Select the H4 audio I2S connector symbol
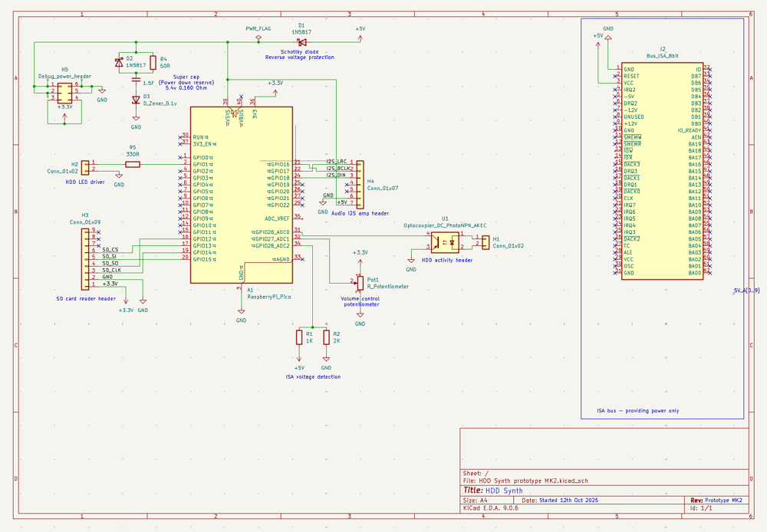This screenshot has width=767, height=532. [x=360, y=184]
